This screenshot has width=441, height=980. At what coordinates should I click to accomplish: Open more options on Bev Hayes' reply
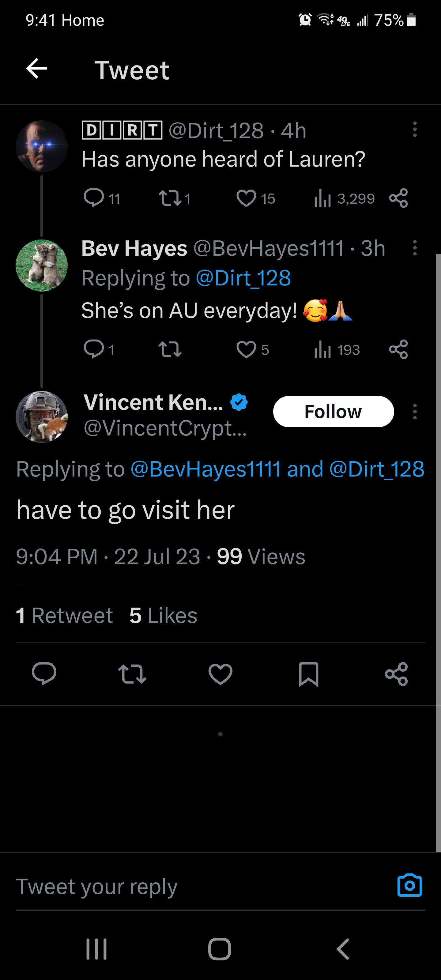[415, 248]
